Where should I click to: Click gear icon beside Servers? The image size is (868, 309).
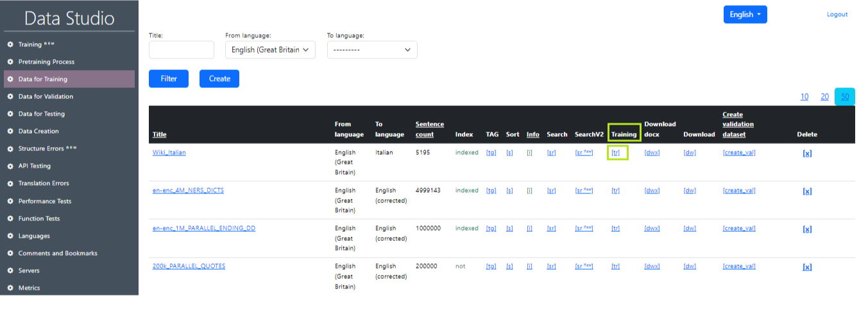(10, 270)
